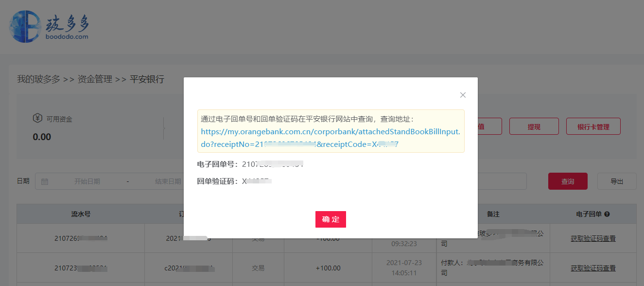The image size is (644, 286).
Task: Click the 导出 button
Action: tap(617, 181)
